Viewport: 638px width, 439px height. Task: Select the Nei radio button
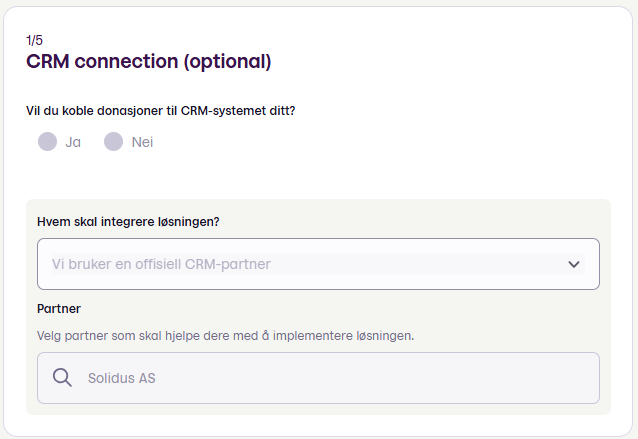[113, 142]
